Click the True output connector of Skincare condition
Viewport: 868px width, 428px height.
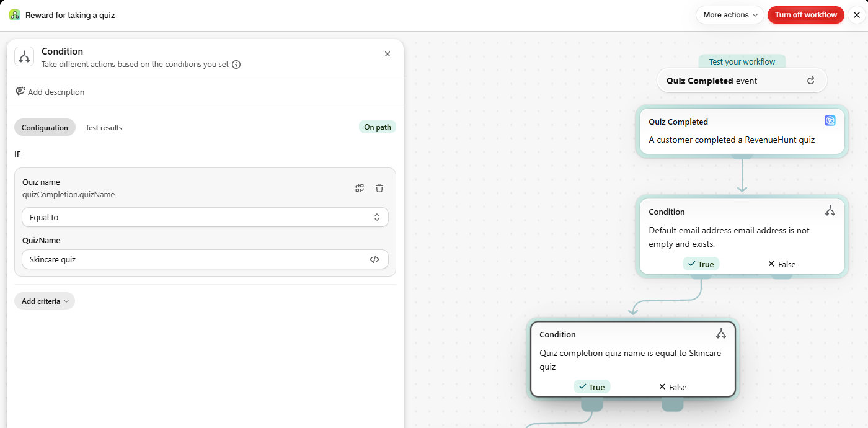[x=591, y=404]
